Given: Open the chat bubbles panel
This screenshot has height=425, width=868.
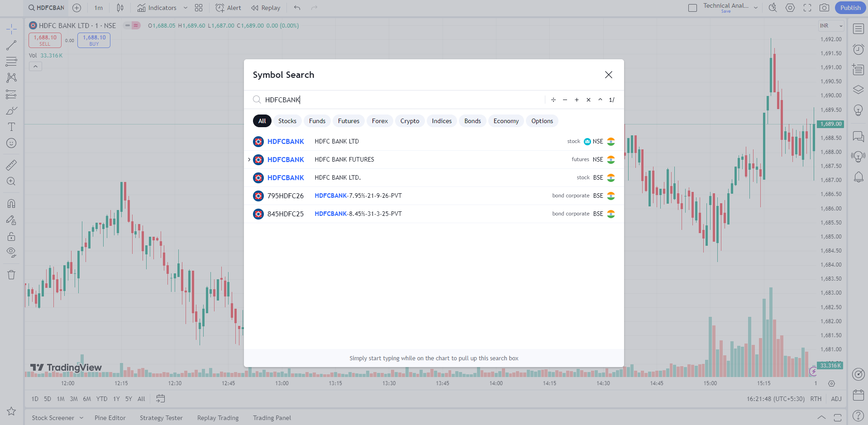Looking at the screenshot, I should [858, 136].
